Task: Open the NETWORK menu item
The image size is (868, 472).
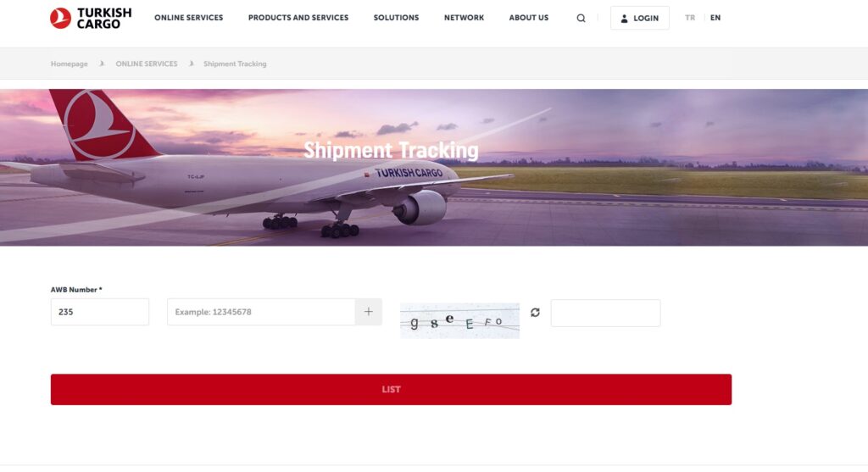Action: click(x=464, y=18)
